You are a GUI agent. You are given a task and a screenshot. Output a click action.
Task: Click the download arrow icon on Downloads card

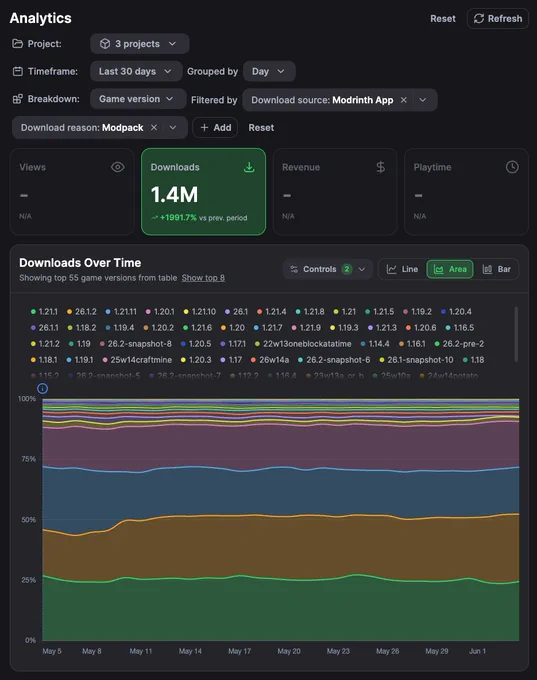(249, 167)
